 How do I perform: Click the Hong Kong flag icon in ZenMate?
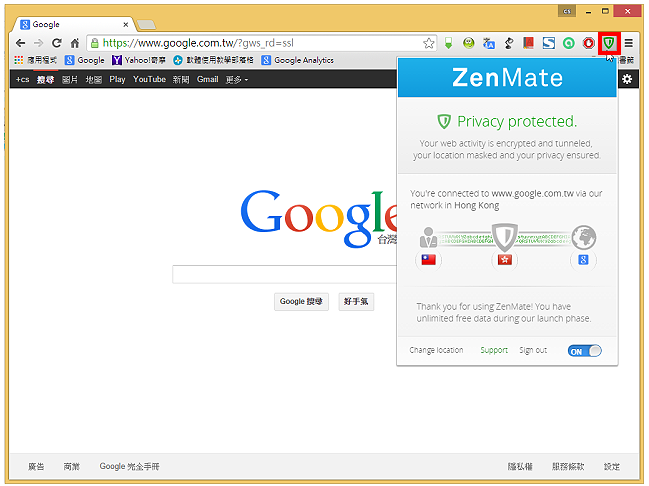[505, 260]
